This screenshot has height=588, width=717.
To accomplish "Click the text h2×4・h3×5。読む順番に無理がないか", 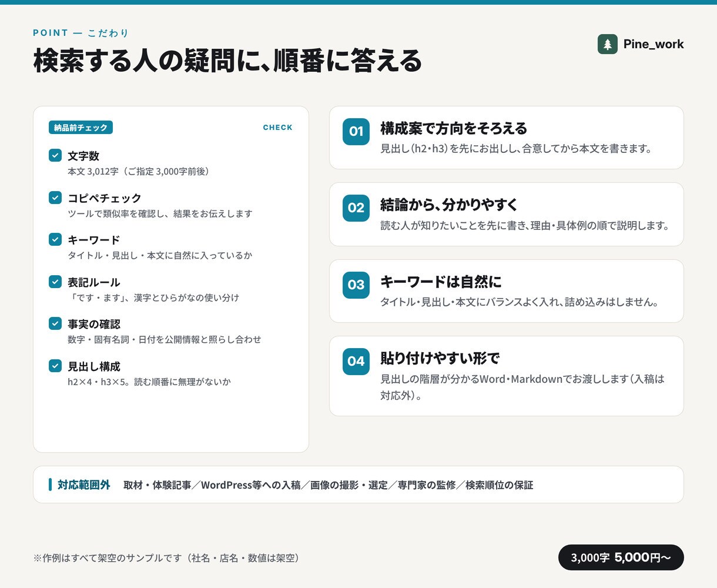I will pos(149,382).
